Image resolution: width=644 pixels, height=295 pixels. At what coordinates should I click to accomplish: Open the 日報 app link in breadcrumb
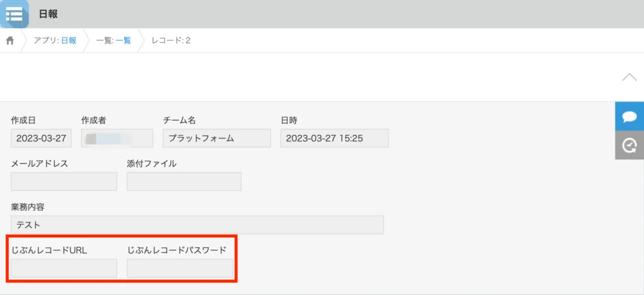click(69, 41)
